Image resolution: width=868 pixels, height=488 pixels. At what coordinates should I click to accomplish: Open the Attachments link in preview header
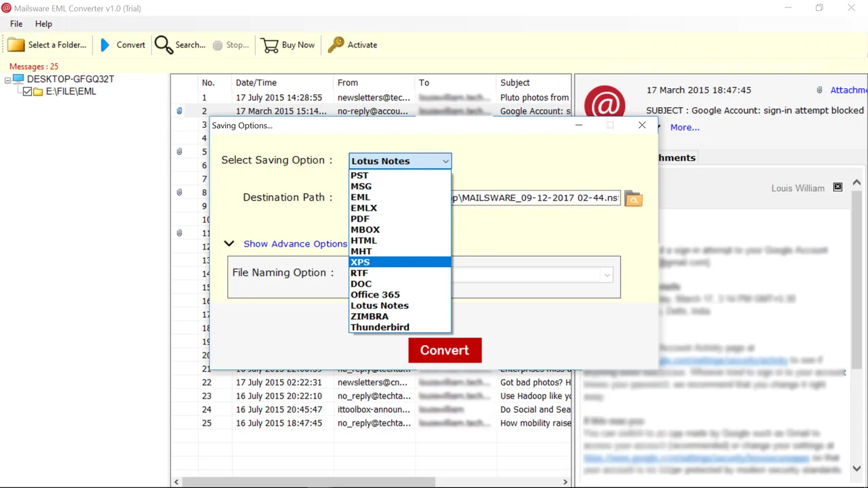(848, 90)
